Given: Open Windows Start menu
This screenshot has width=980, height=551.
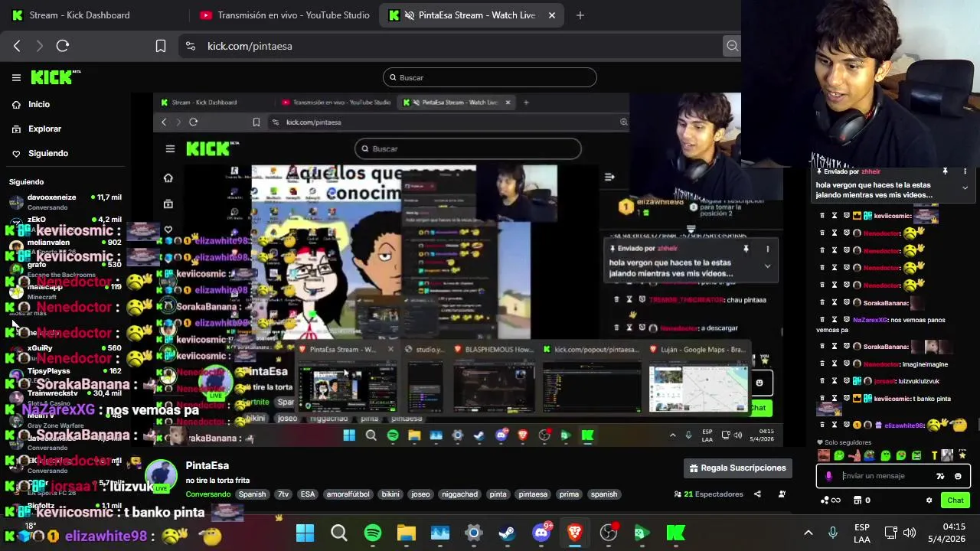Looking at the screenshot, I should point(305,533).
